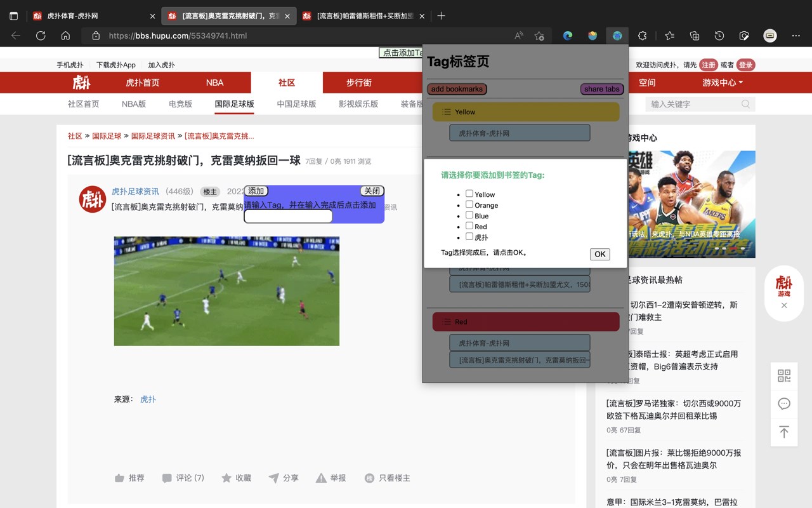
Task: Check the Orange tag checkbox
Action: tap(469, 204)
